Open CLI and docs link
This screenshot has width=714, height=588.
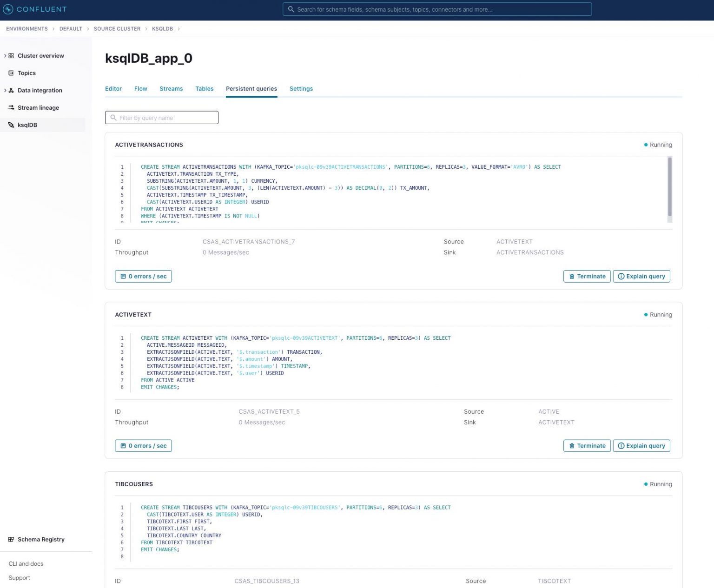pos(26,563)
